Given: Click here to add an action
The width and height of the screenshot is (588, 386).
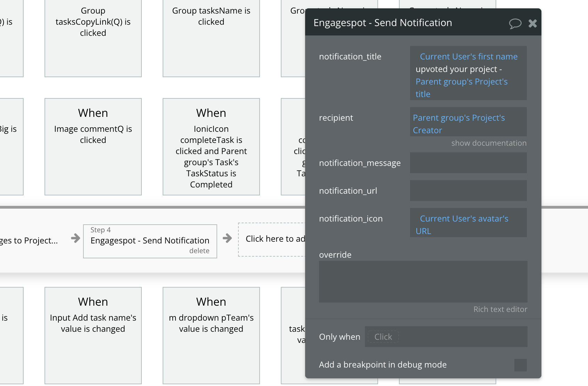Looking at the screenshot, I should tap(271, 240).
